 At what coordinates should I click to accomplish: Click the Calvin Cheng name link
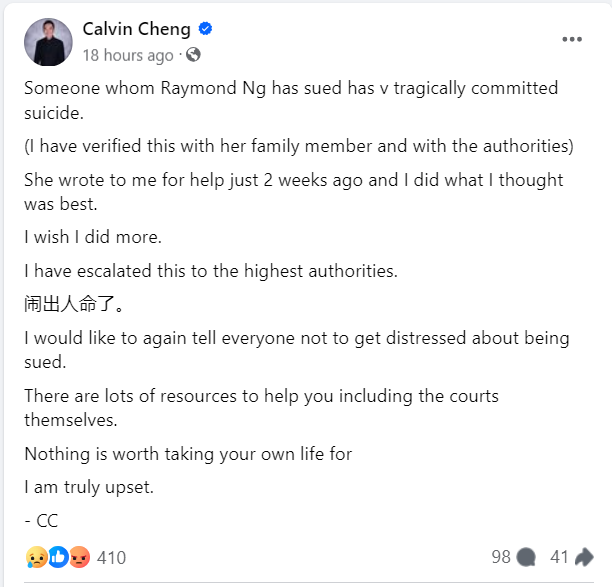[136, 29]
